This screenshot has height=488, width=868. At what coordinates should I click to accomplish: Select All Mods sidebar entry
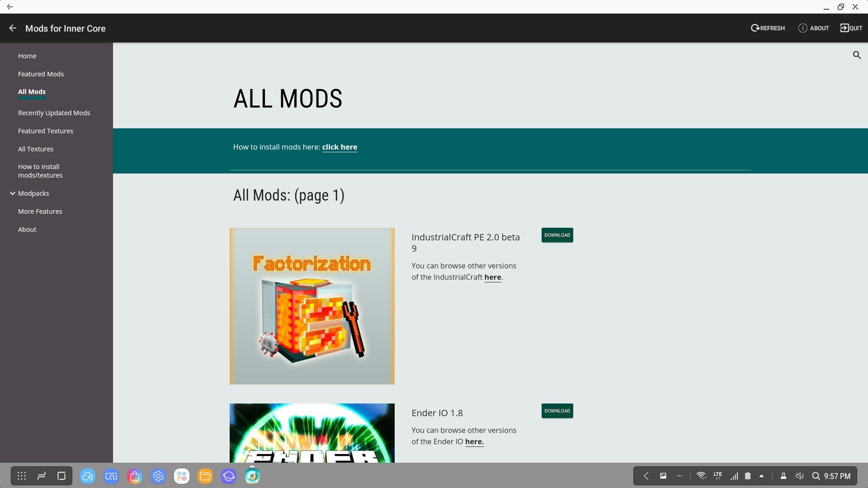click(x=32, y=92)
